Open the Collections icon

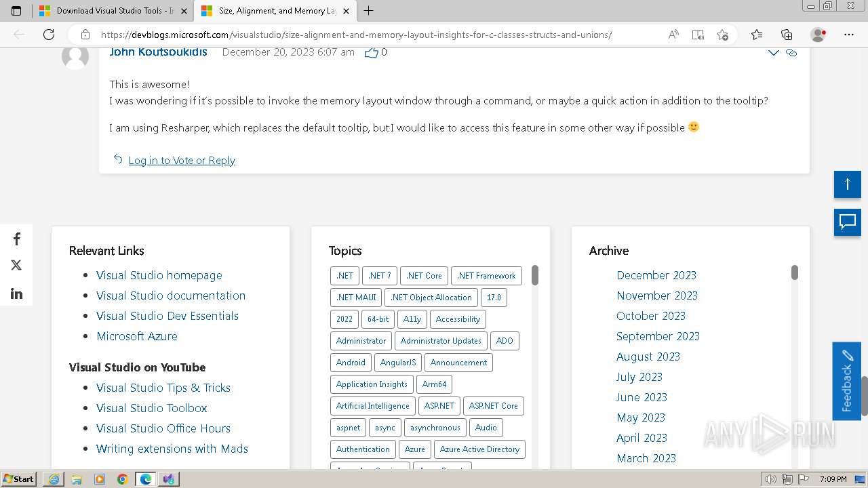coord(787,35)
